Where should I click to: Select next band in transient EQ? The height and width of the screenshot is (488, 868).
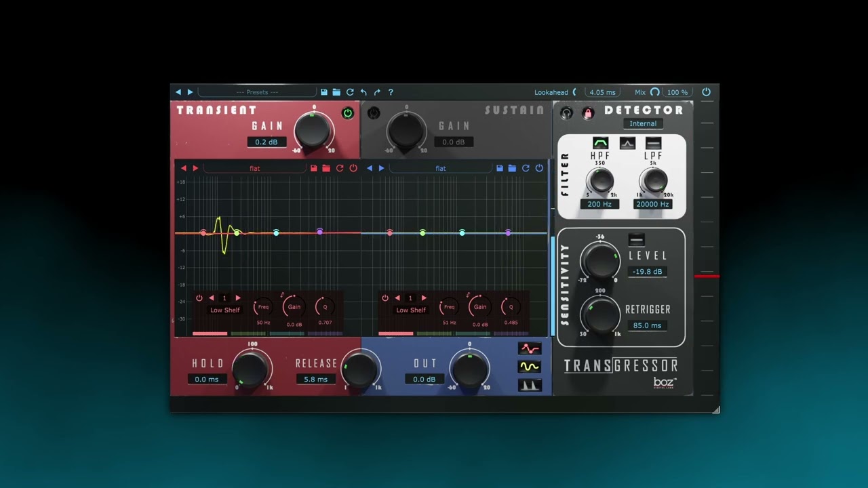pyautogui.click(x=238, y=298)
